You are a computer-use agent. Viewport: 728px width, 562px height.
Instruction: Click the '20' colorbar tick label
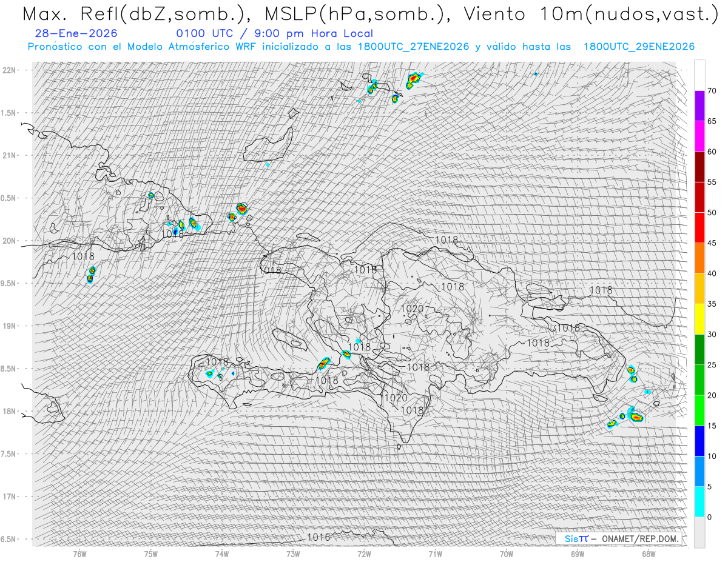pos(712,395)
